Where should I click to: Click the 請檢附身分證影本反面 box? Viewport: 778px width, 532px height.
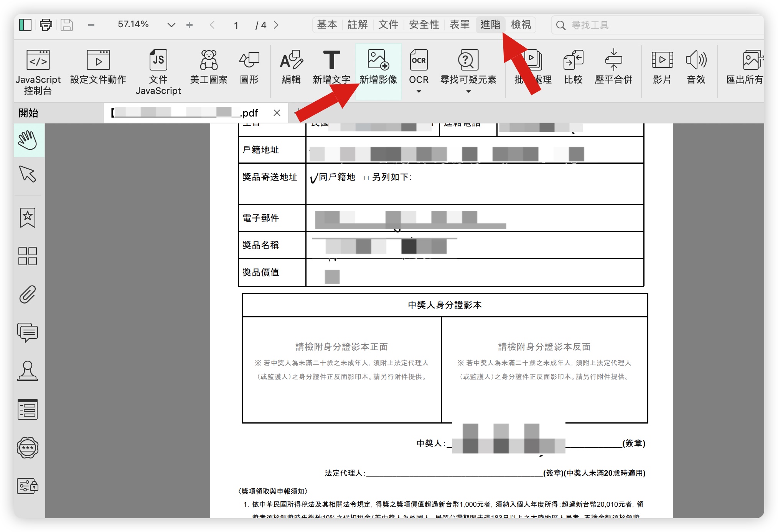pyautogui.click(x=544, y=370)
